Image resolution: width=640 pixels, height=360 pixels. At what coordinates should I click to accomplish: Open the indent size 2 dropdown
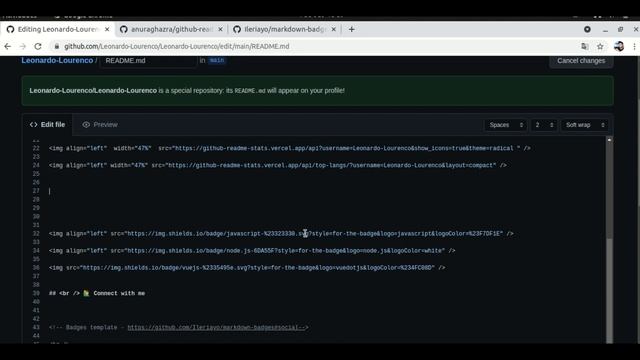tap(544, 125)
